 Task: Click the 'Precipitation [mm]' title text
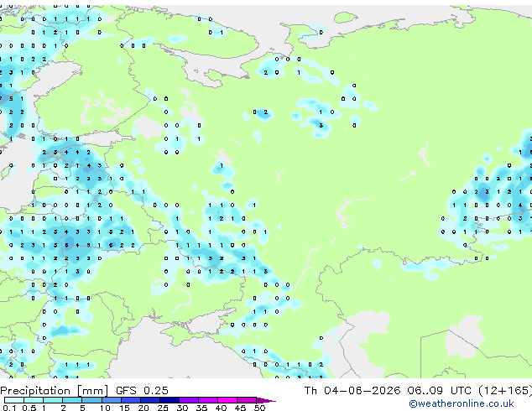point(55,391)
